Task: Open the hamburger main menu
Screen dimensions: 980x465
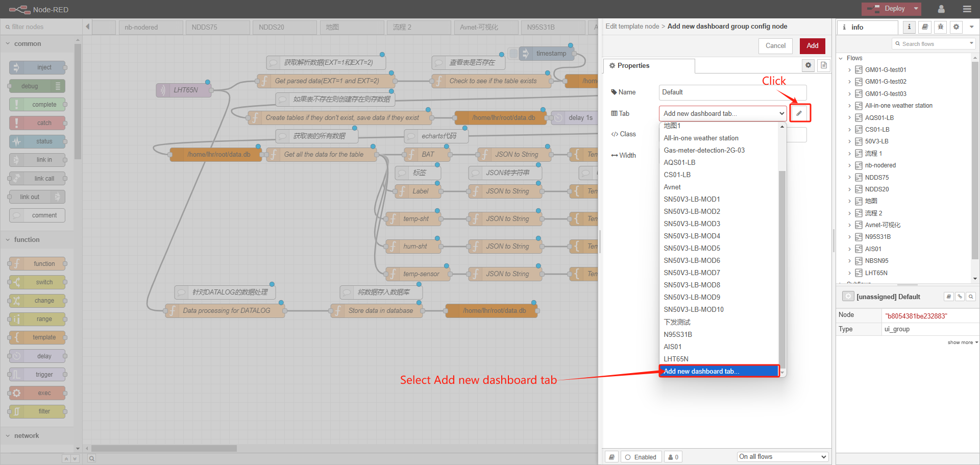Action: 967,9
